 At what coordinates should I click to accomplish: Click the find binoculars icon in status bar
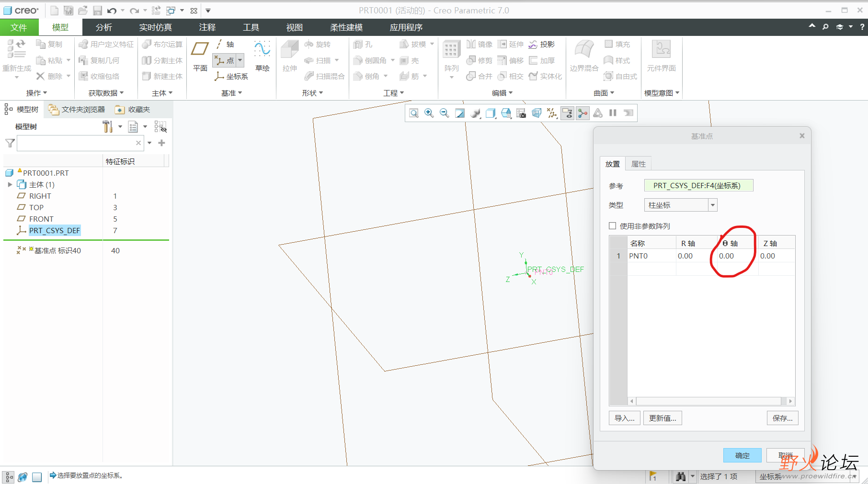coord(681,476)
